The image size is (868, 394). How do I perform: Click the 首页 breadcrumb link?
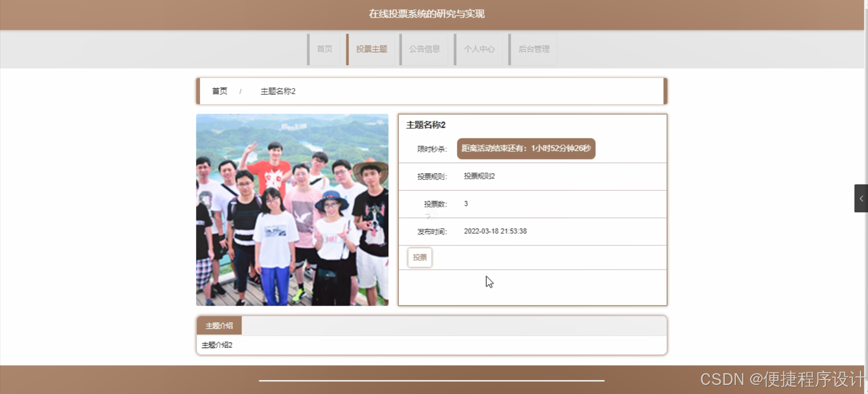click(x=220, y=91)
